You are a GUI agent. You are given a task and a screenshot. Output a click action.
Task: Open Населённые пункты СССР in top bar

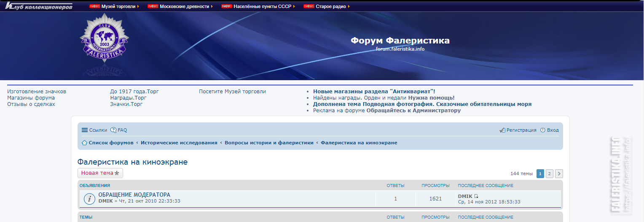coord(262,6)
